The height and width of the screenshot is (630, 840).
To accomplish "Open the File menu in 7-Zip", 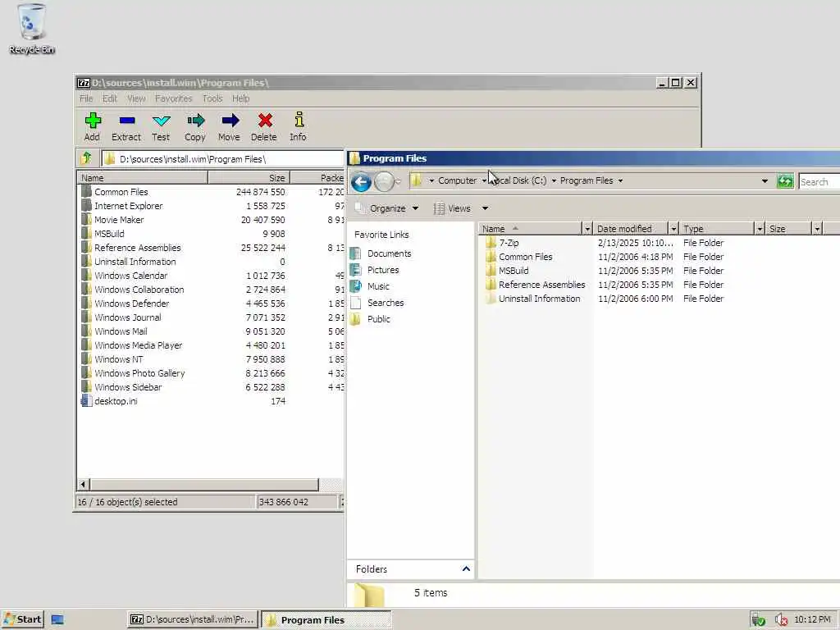I will click(86, 98).
